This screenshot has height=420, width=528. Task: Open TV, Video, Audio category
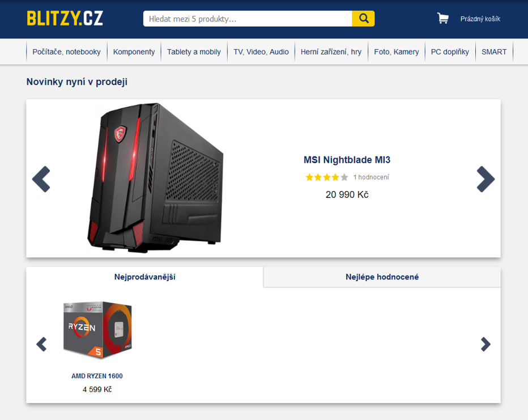[x=261, y=52]
